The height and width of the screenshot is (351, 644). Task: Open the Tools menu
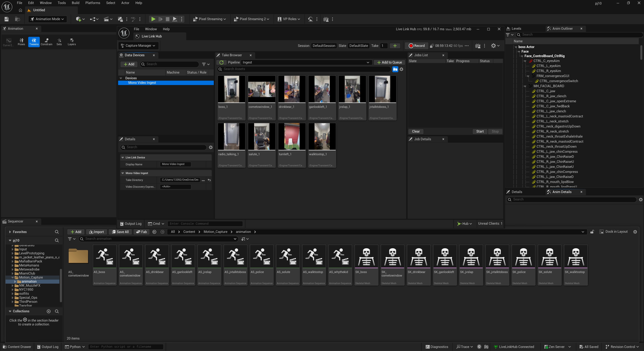pyautogui.click(x=62, y=3)
